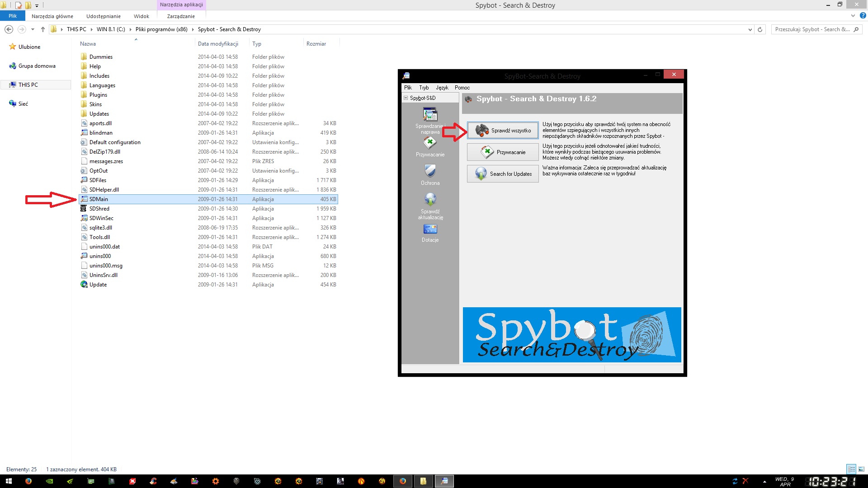Switch to details view toggle
Screen dimensions: 868x488
(x=851, y=469)
